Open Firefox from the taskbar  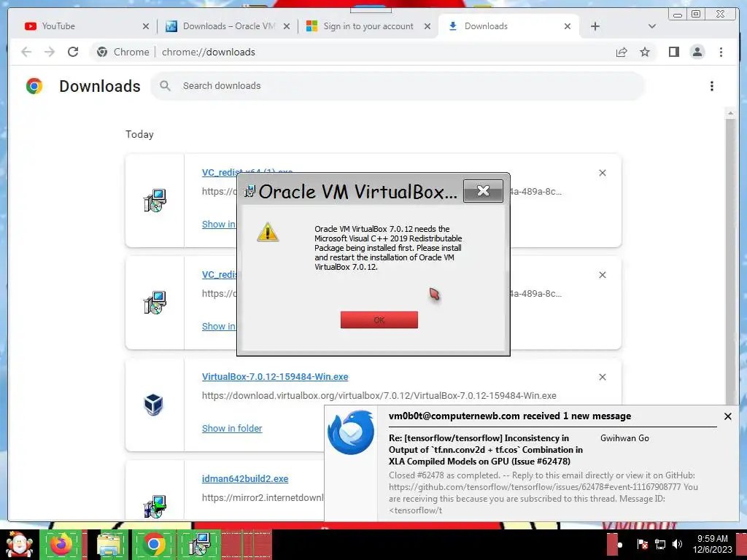(61, 544)
